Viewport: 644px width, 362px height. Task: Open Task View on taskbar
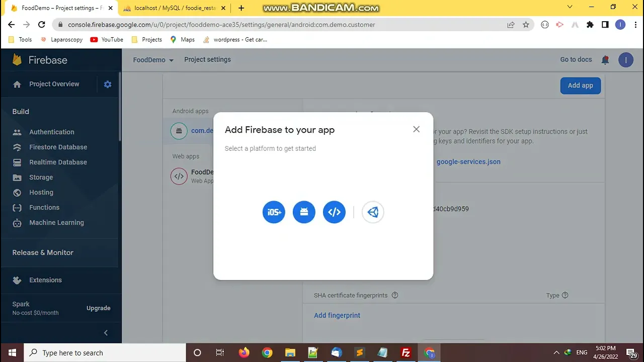[x=220, y=352]
